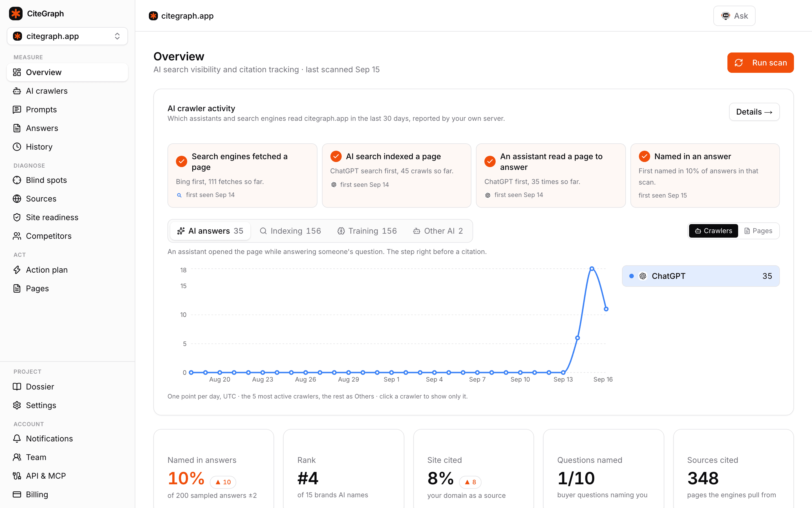Click the citegraph.app breadcrumb title text

[x=187, y=16]
